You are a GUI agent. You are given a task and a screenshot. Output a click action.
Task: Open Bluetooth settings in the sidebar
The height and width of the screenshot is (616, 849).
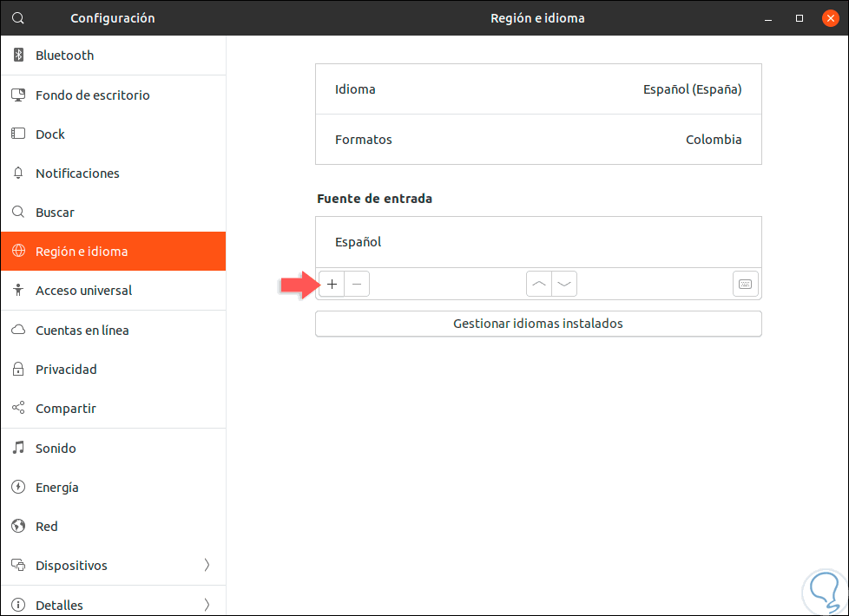64,56
